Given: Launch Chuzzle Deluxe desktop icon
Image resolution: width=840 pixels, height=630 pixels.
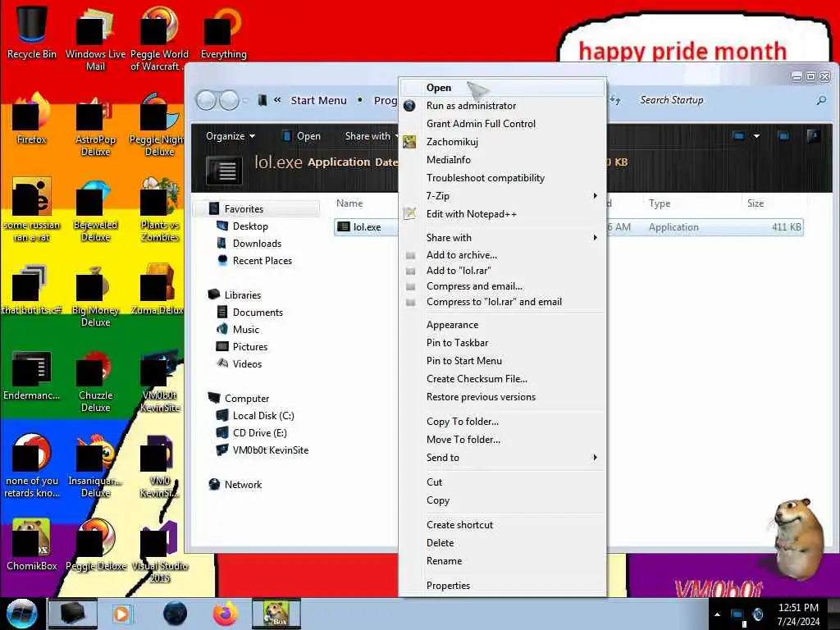Looking at the screenshot, I should pyautogui.click(x=95, y=381).
